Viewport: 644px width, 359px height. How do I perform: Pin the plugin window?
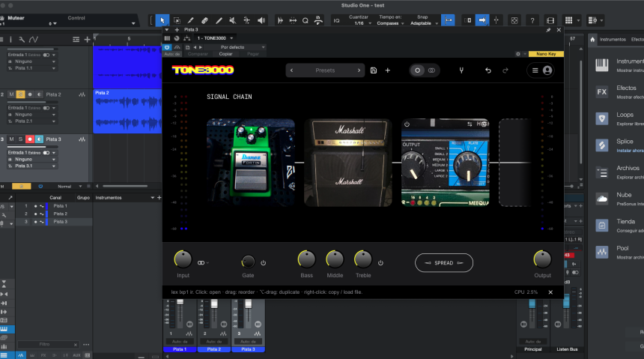pos(548,30)
